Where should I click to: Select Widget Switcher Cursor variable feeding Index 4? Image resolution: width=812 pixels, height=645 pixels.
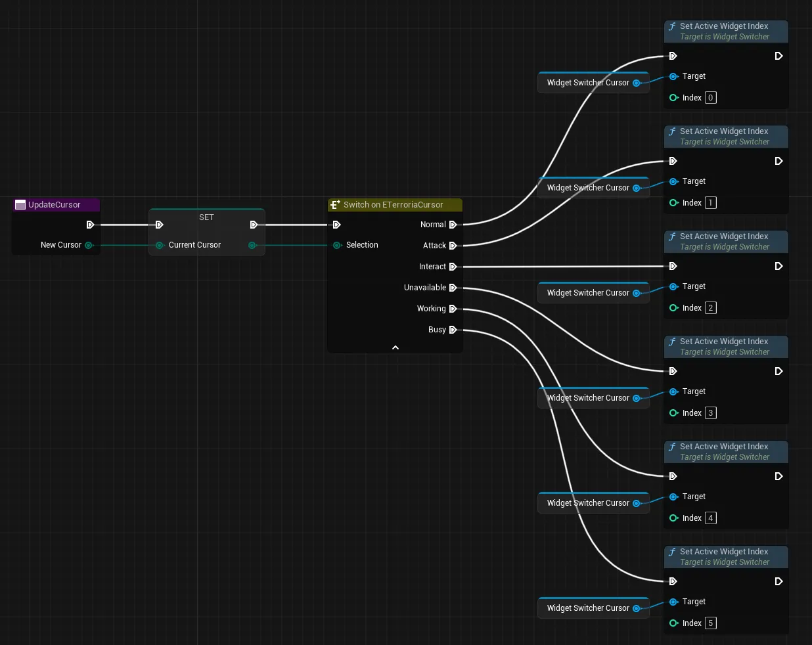(593, 503)
